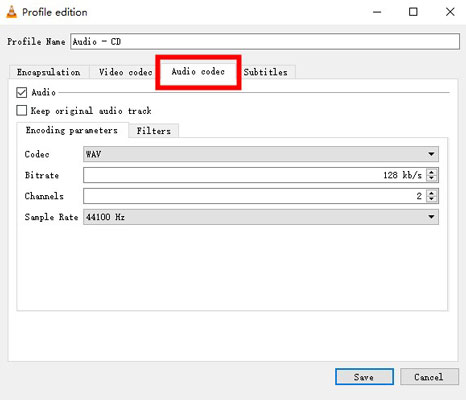466x400 pixels.
Task: Click the Cancel button
Action: pos(429,377)
